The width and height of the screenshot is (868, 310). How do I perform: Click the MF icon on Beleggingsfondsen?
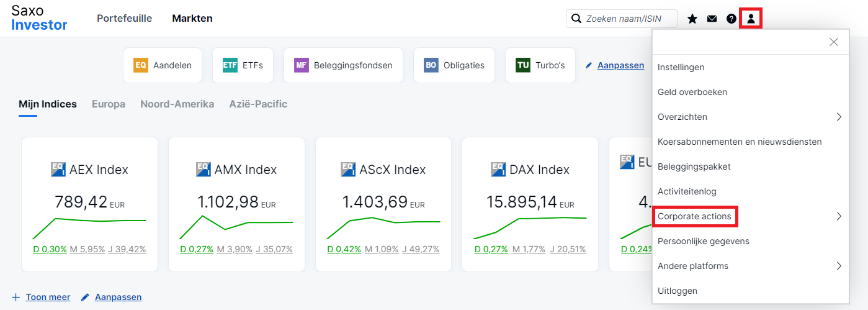click(x=302, y=65)
